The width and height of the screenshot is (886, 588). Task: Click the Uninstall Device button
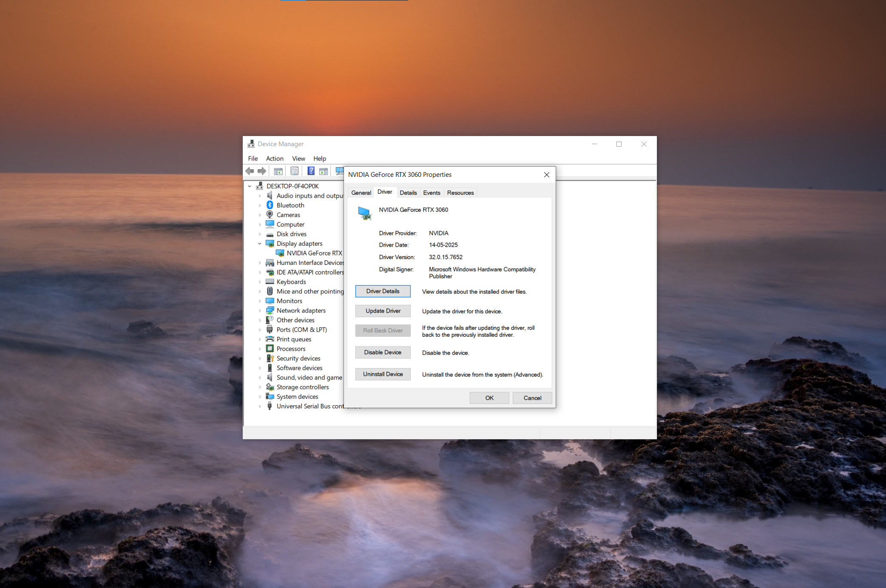pyautogui.click(x=383, y=374)
